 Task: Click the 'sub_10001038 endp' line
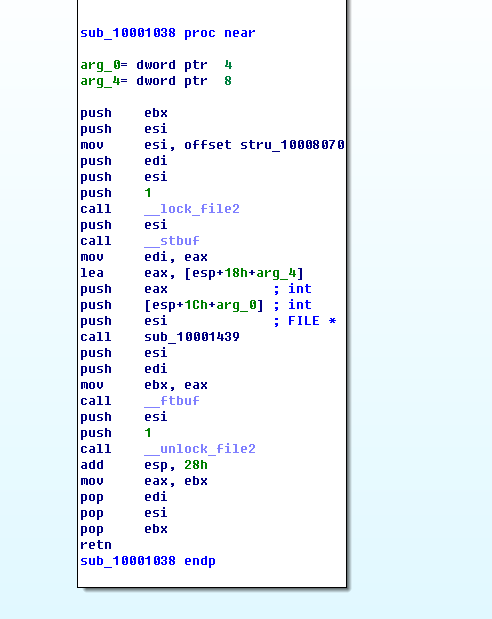point(148,561)
